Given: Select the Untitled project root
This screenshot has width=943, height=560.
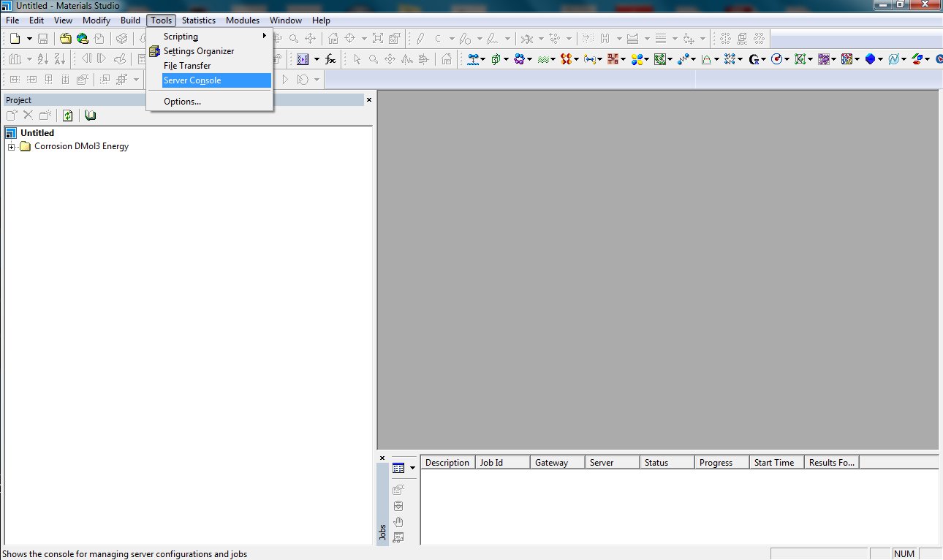Looking at the screenshot, I should tap(37, 133).
